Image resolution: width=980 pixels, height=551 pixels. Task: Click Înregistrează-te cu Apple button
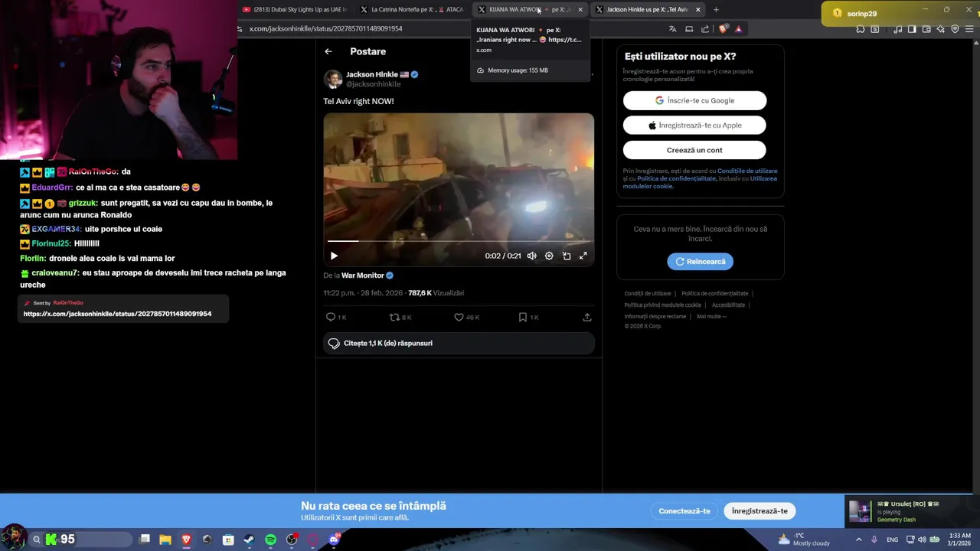694,126
